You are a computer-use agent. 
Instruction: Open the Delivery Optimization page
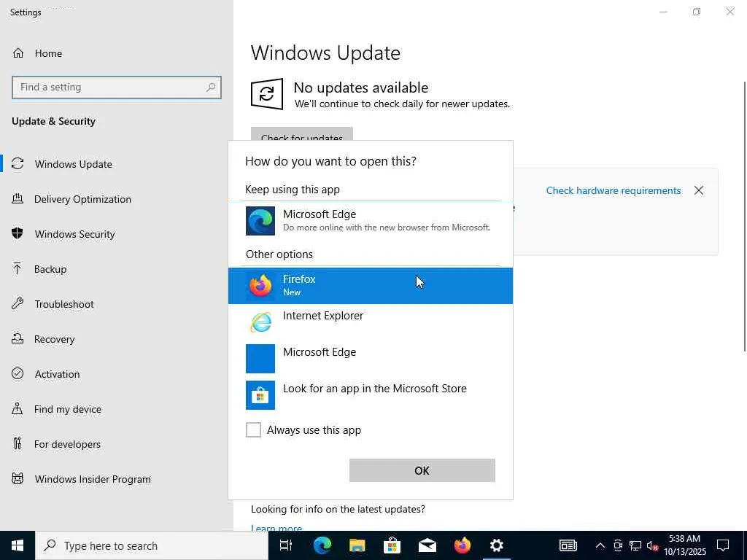tap(82, 199)
